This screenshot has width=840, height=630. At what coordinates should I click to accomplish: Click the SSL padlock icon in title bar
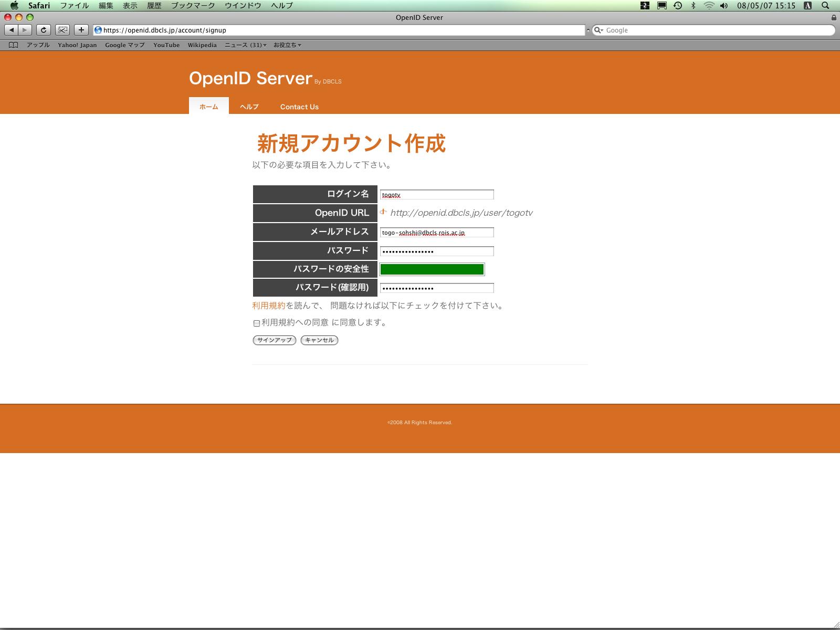pos(834,17)
